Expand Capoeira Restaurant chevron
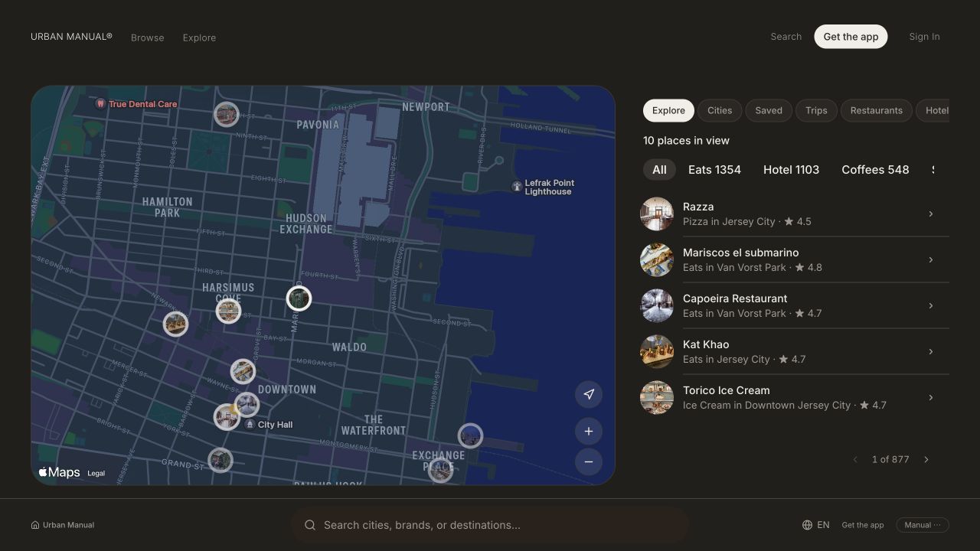 tap(931, 306)
